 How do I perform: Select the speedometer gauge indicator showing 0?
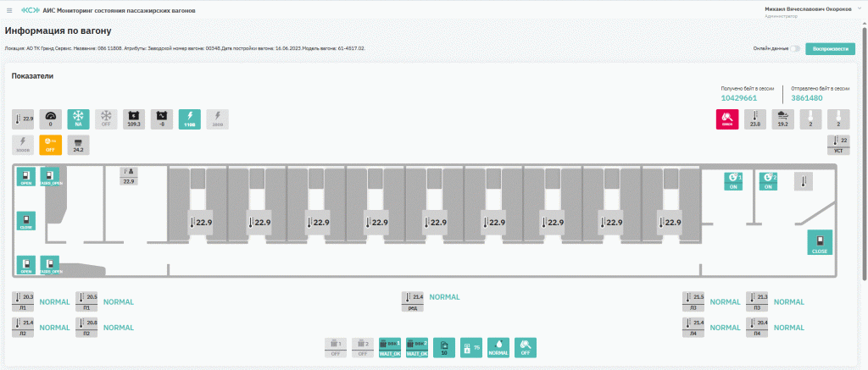pos(51,119)
